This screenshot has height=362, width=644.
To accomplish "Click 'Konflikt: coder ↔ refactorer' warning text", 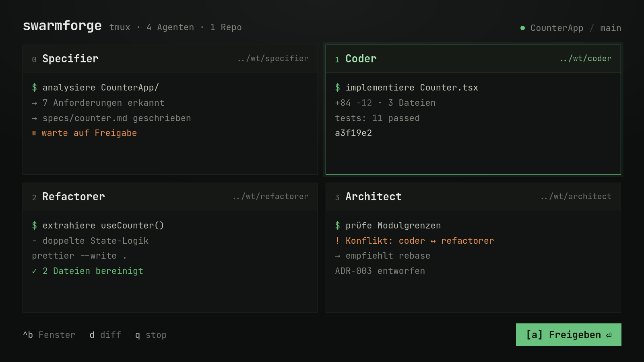I will tap(420, 241).
